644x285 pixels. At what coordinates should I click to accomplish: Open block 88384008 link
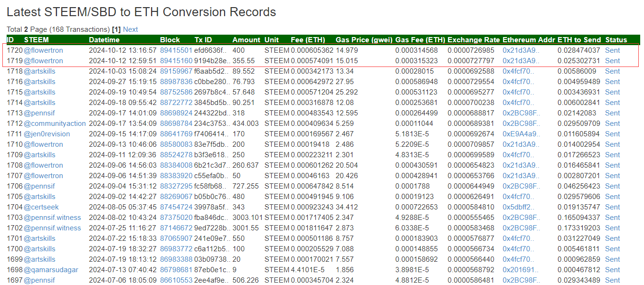(x=176, y=165)
